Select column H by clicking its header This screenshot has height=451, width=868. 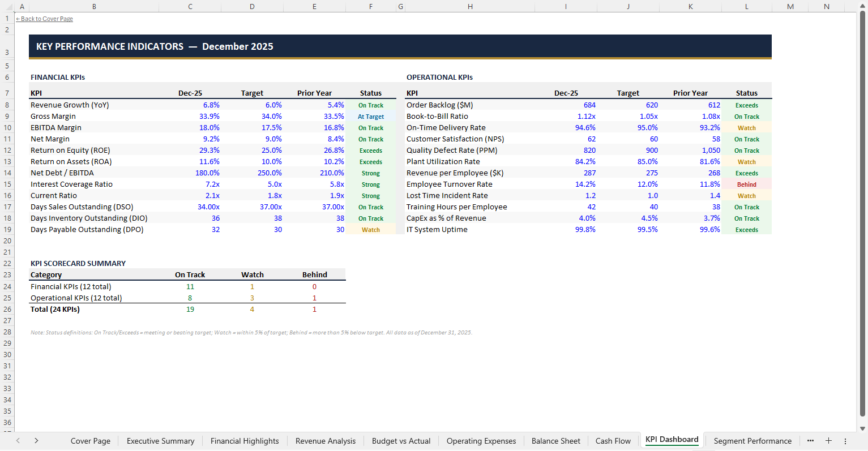469,6
